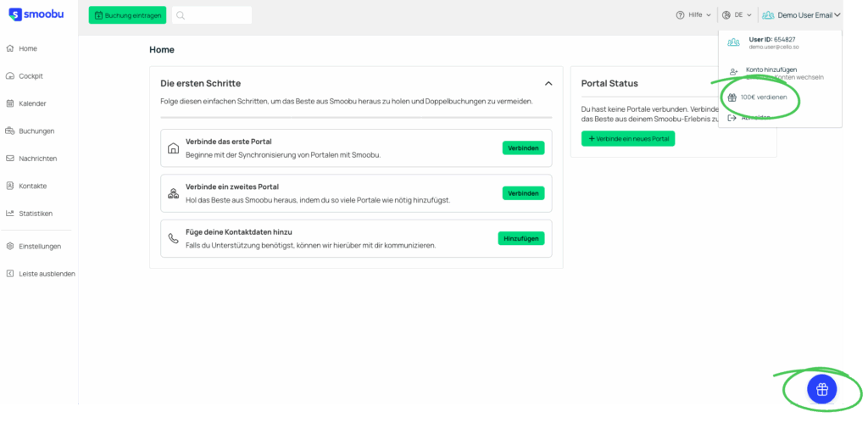Click the Kalender calendar icon
The height and width of the screenshot is (423, 868).
(10, 103)
